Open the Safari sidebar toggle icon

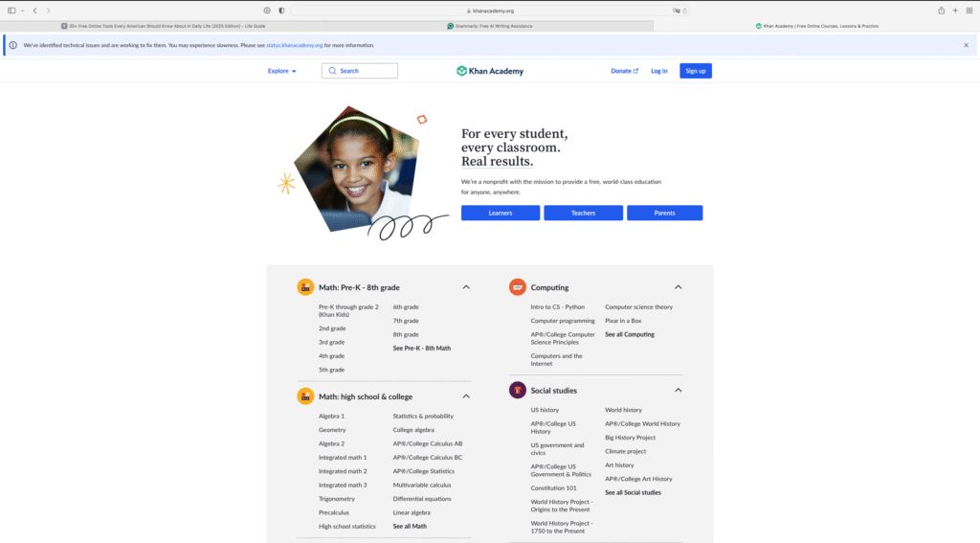coord(11,11)
